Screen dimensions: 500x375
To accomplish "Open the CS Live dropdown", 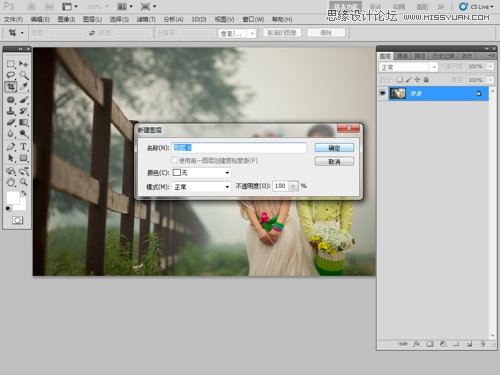I will 476,7.
